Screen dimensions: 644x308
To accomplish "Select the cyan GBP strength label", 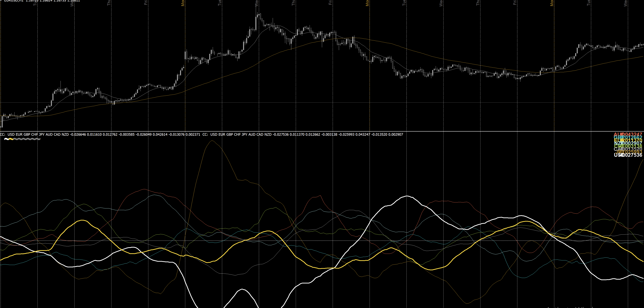I will click(628, 137).
